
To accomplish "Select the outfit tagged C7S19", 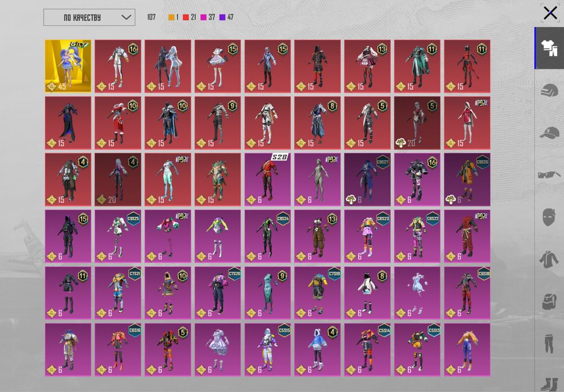I will click(317, 293).
